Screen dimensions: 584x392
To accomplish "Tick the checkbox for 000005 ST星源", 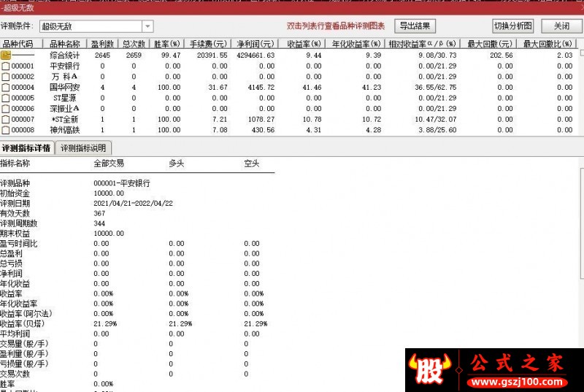I will (x=6, y=99).
